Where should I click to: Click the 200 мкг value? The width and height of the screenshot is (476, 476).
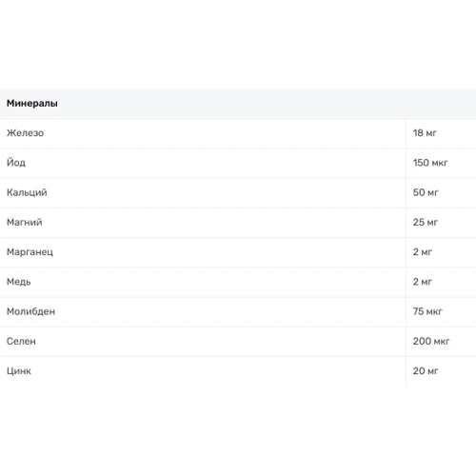[431, 341]
